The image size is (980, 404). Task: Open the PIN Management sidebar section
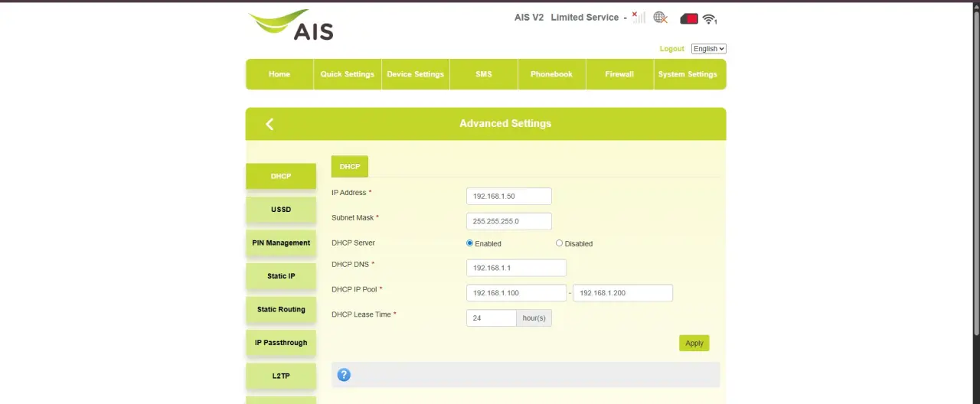(x=281, y=243)
